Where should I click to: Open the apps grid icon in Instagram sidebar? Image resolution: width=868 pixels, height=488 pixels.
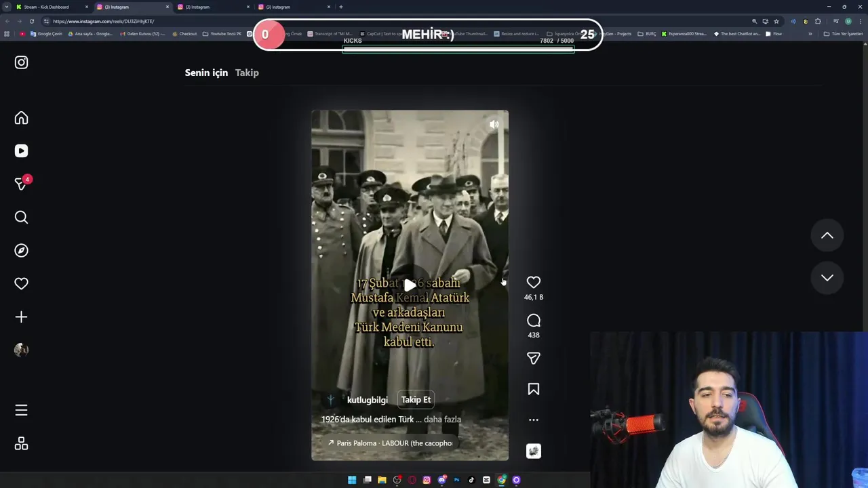21,443
